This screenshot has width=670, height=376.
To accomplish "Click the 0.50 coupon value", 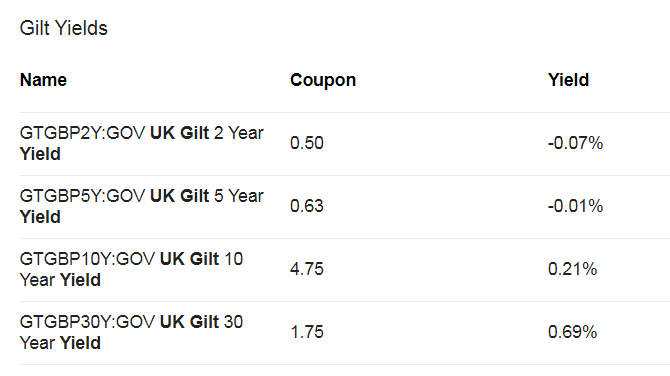I will [307, 143].
